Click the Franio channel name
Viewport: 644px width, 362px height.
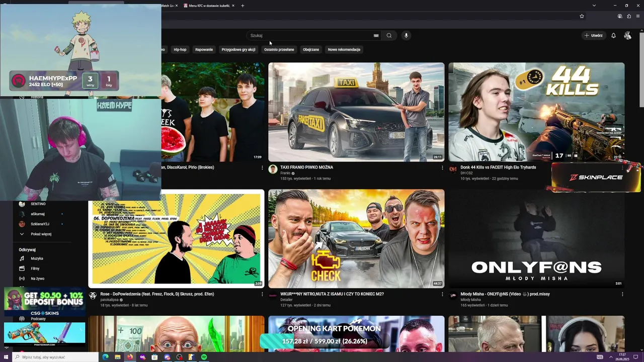pos(285,173)
